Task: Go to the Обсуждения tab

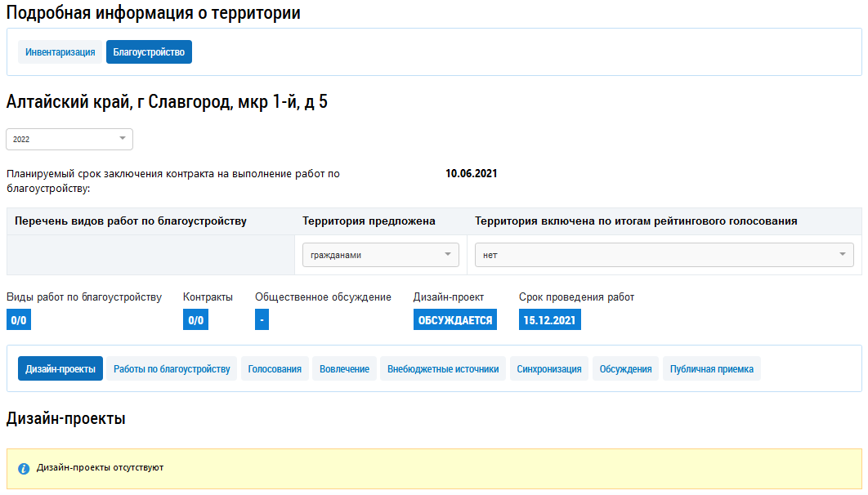Action: [x=625, y=369]
